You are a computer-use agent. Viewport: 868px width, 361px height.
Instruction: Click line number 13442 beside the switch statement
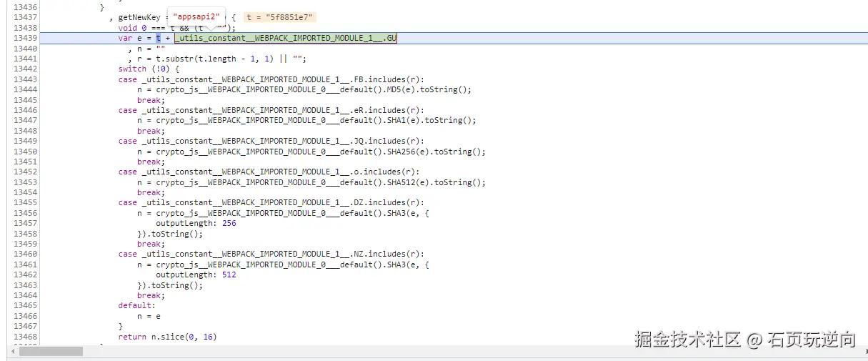coord(26,69)
